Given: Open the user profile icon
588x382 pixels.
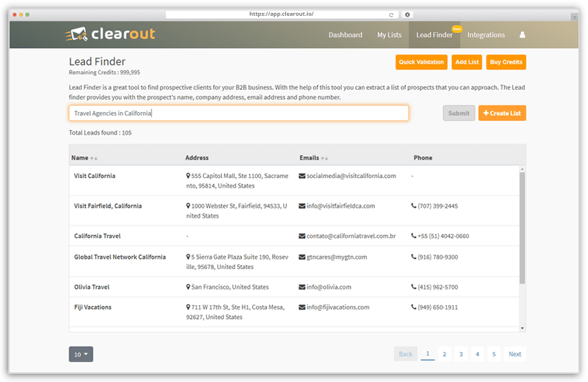Looking at the screenshot, I should pyautogui.click(x=522, y=35).
